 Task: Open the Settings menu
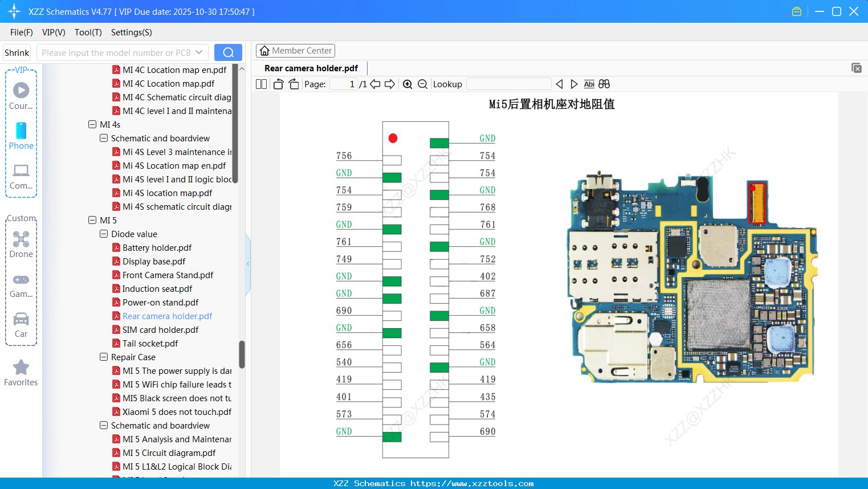coord(132,32)
